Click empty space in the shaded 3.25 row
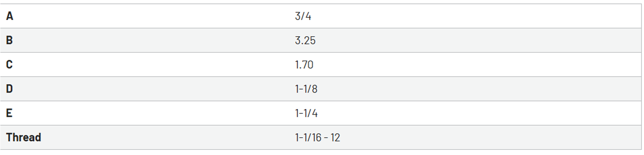 pyautogui.click(x=478, y=40)
